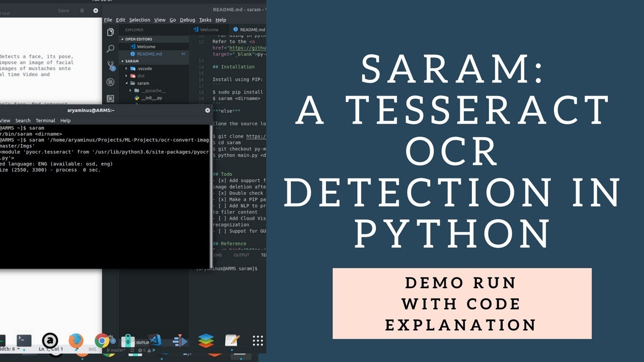Switch to the Welcome editor tab
Image resolution: width=644 pixels, height=362 pixels.
pyautogui.click(x=209, y=30)
